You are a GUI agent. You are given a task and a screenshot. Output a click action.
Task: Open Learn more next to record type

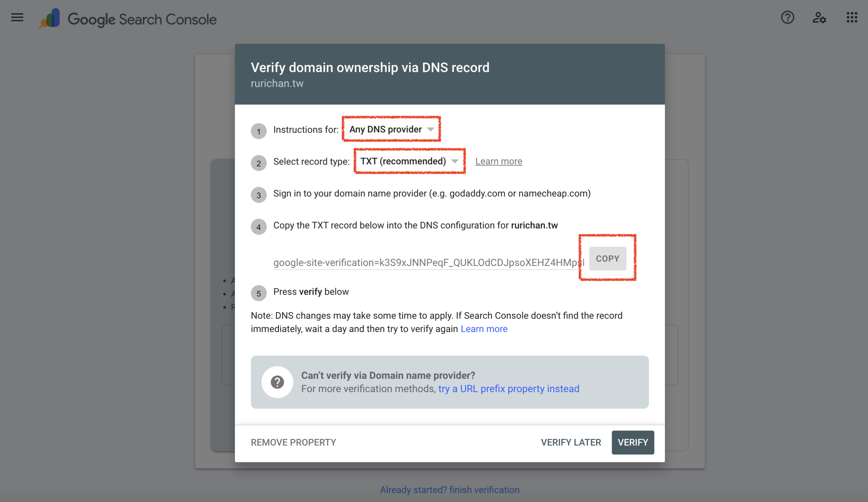(498, 161)
